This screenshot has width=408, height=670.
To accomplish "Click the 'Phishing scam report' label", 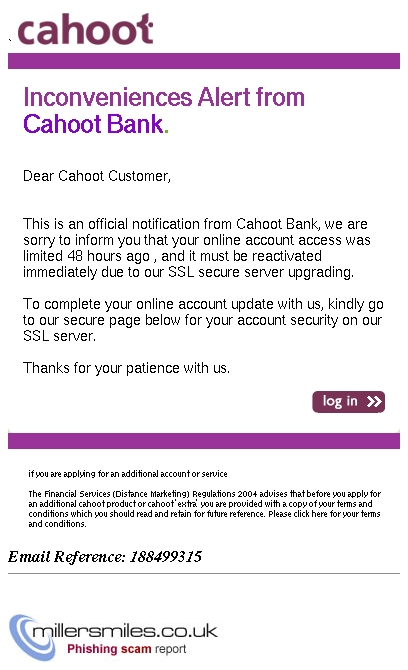I will 126,649.
